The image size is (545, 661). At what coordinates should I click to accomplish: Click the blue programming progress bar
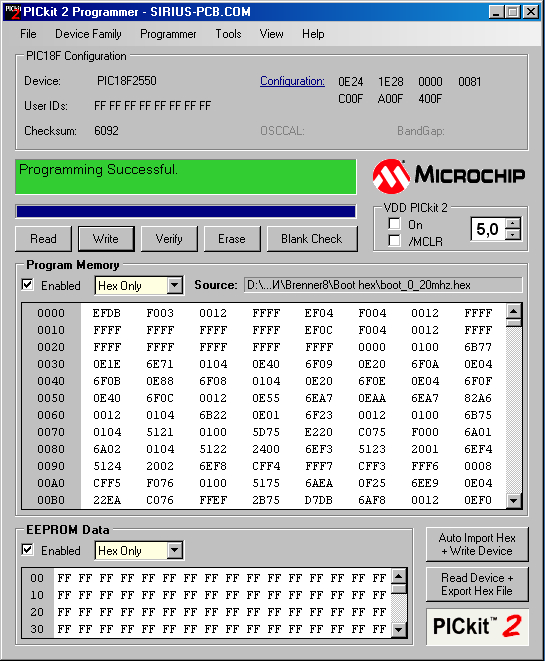(185, 212)
